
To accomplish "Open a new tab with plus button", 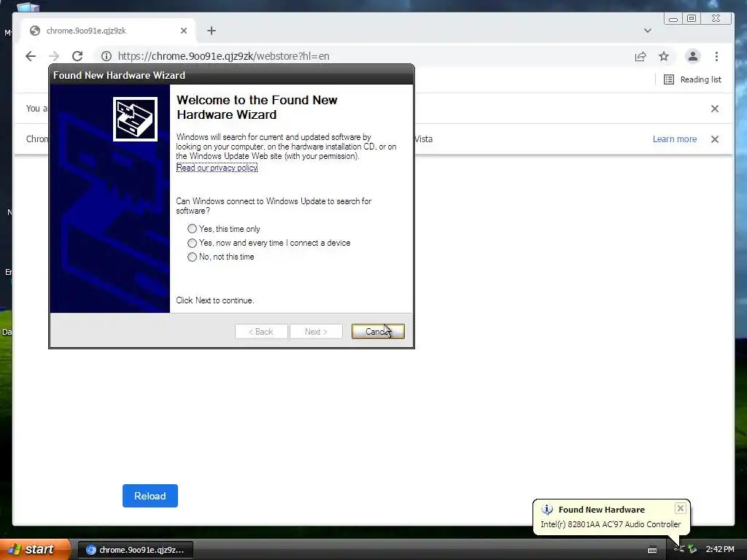I will [212, 31].
